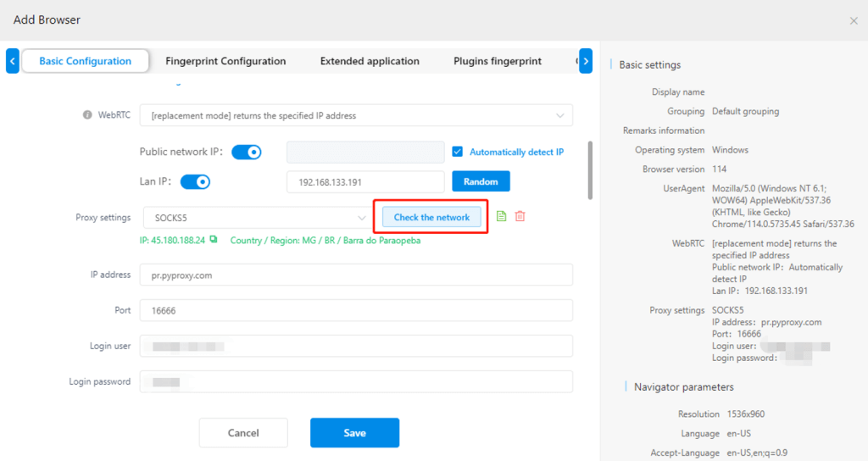Viewport: 868px width, 461px height.
Task: Click the WebRTC info icon
Action: [87, 115]
